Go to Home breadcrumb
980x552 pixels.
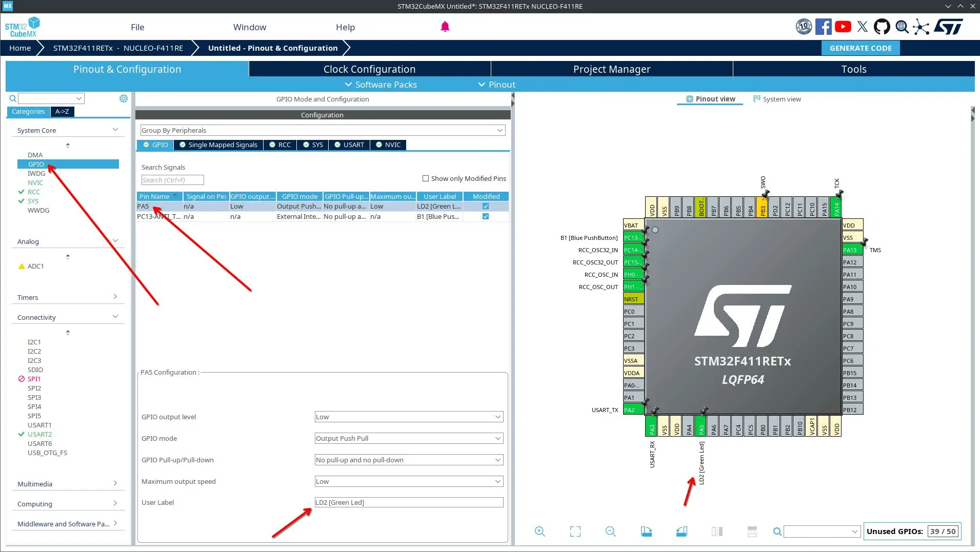(x=20, y=48)
